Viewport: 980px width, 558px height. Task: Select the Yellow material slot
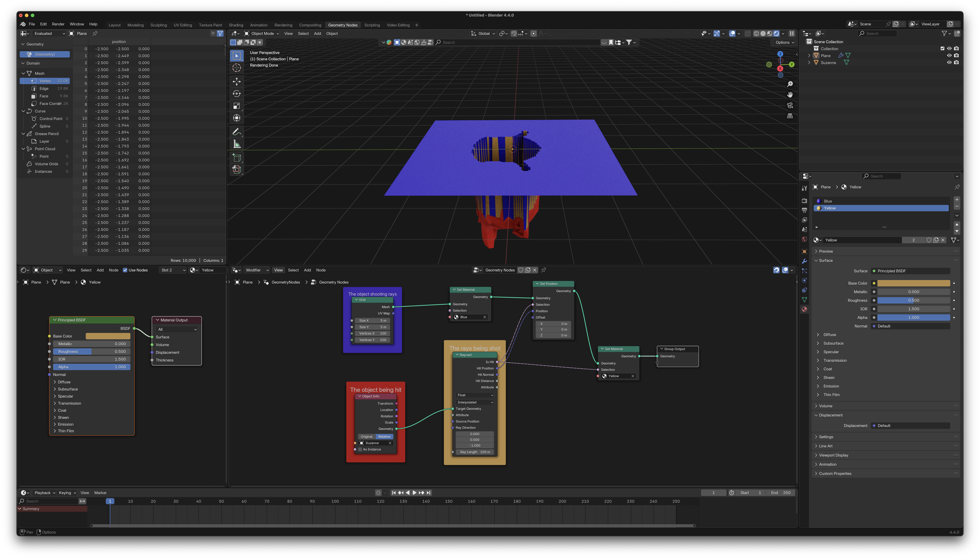pos(881,208)
